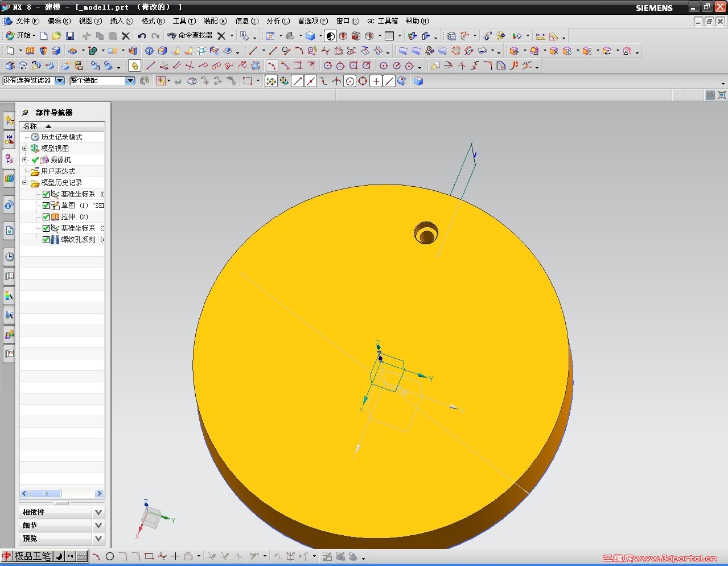This screenshot has height=566, width=728.
Task: Click the Profile tool in bottom toolbar
Action: point(97,556)
